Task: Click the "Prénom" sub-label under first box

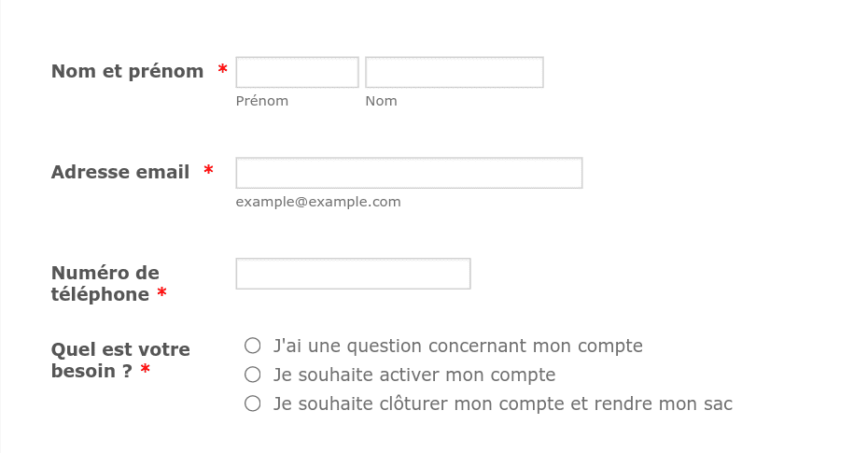Action: point(262,102)
